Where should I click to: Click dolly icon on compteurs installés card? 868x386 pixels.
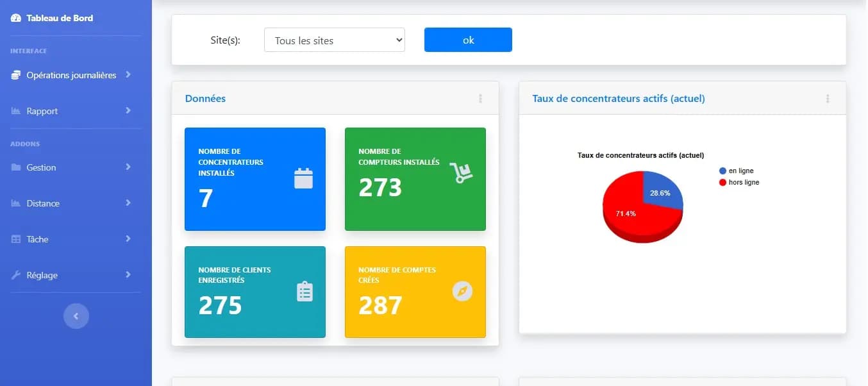[461, 172]
